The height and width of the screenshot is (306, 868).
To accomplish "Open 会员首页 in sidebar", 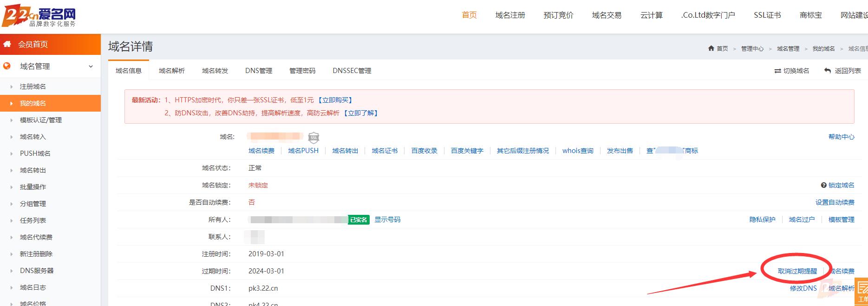I will (50, 44).
